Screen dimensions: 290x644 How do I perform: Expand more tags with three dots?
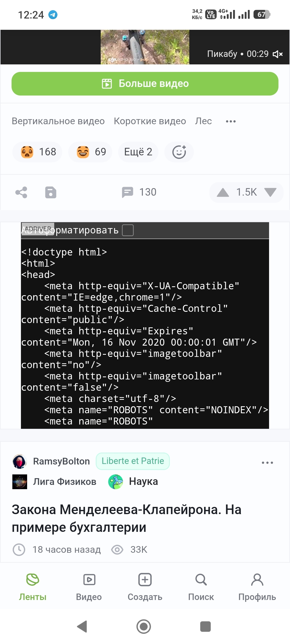(x=231, y=121)
